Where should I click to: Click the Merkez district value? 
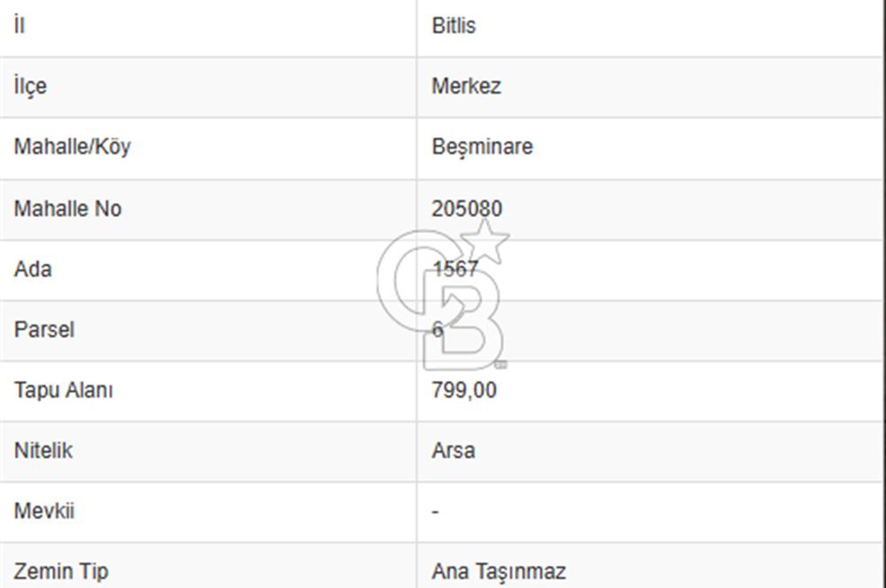tap(466, 87)
